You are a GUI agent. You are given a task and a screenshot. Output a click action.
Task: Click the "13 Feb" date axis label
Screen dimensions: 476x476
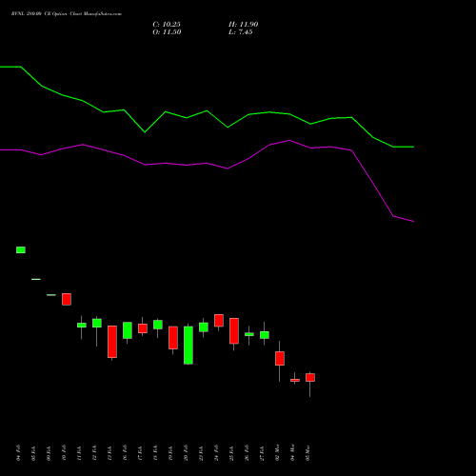click(x=109, y=453)
